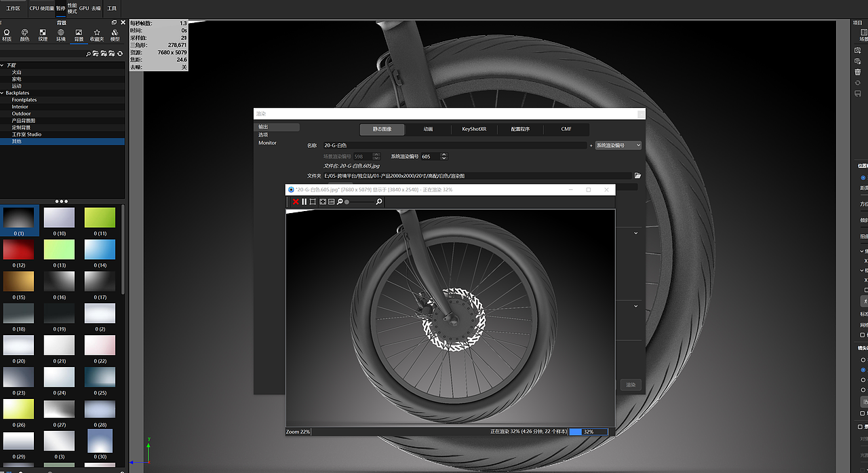Screen dimensions: 868x473
Task: Browse output folder with the folder icon
Action: click(637, 176)
